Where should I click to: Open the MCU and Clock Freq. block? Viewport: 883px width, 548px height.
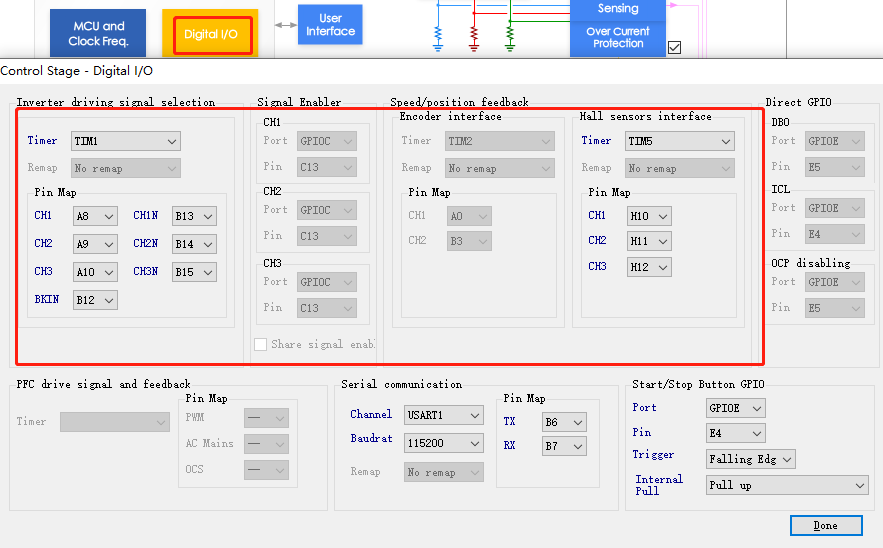pos(98,33)
